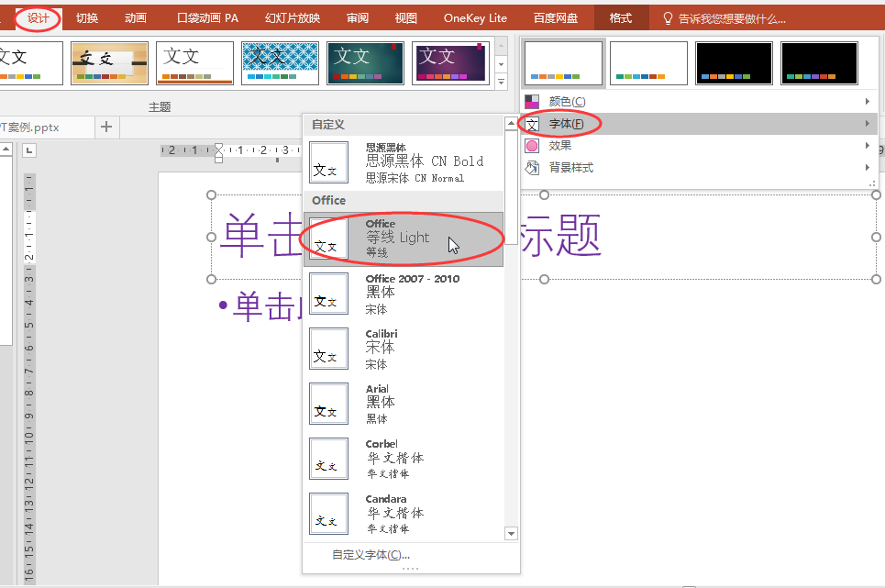Image resolution: width=885 pixels, height=588 pixels.
Task: Open the 审阅 tab
Action: pos(358,18)
